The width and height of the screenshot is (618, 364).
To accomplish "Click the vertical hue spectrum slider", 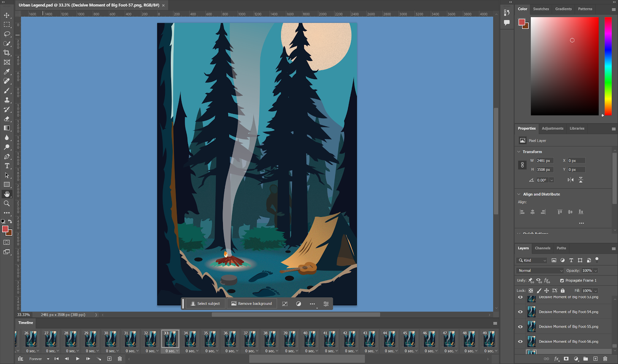I will [608, 66].
